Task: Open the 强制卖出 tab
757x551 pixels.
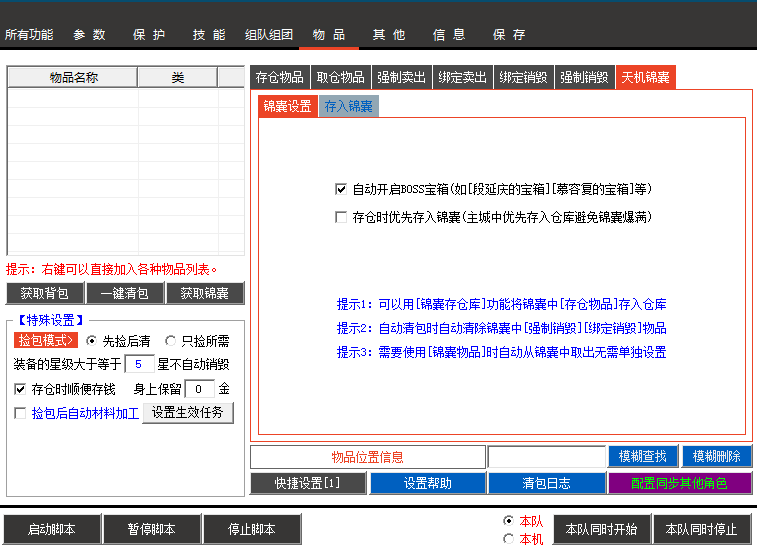Action: 402,77
